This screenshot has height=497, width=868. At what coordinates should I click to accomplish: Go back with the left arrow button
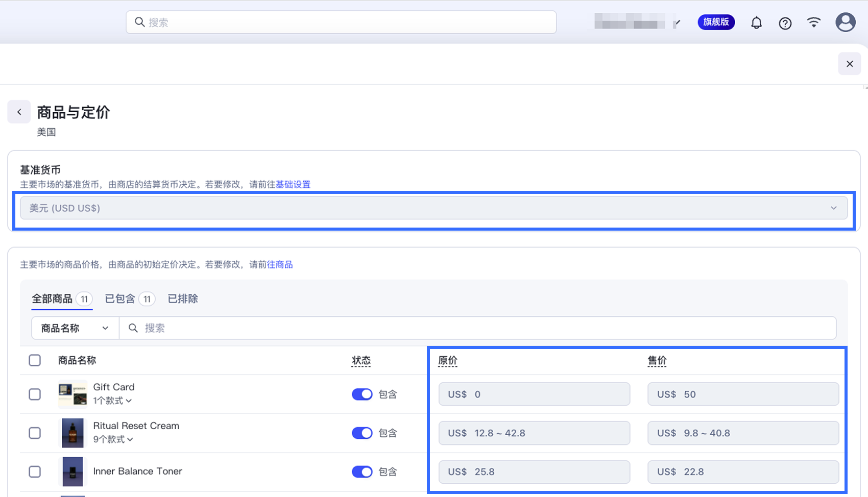(19, 112)
